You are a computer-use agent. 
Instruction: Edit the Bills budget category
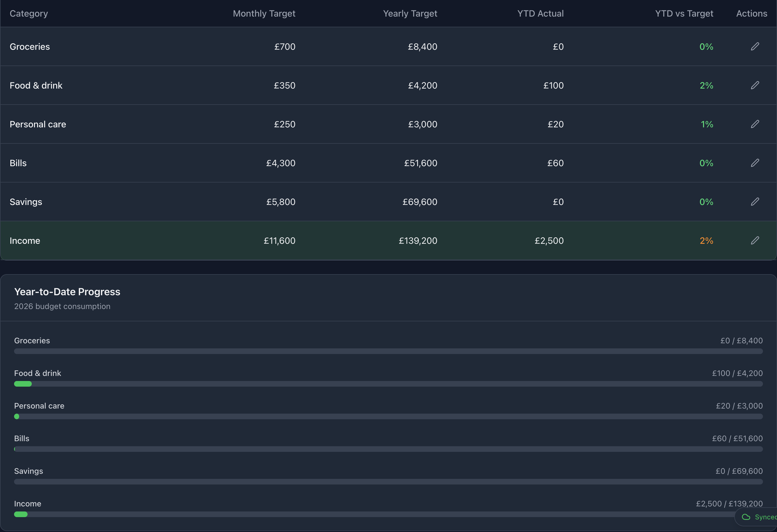(755, 163)
